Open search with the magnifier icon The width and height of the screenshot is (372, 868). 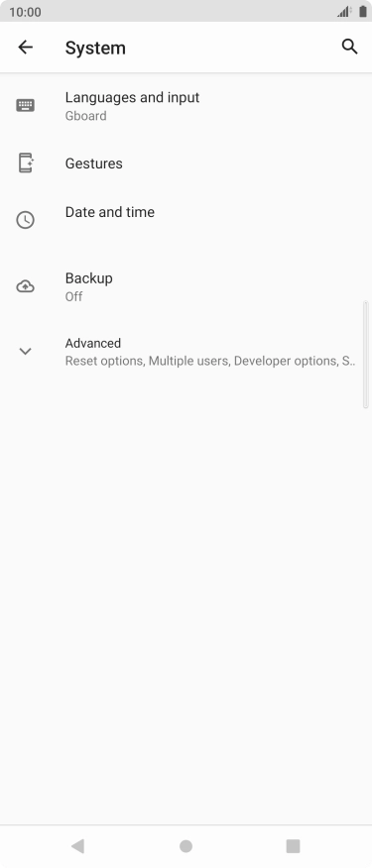pyautogui.click(x=349, y=47)
